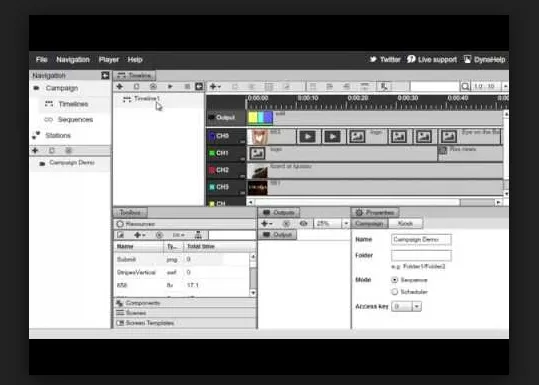Click the remove timeline icon

(153, 86)
